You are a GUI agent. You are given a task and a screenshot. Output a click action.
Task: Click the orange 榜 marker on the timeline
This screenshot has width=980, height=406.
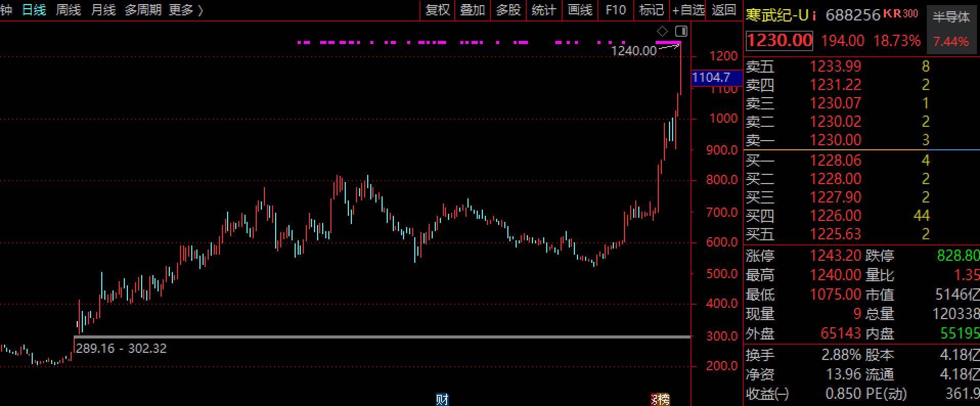pyautogui.click(x=660, y=399)
